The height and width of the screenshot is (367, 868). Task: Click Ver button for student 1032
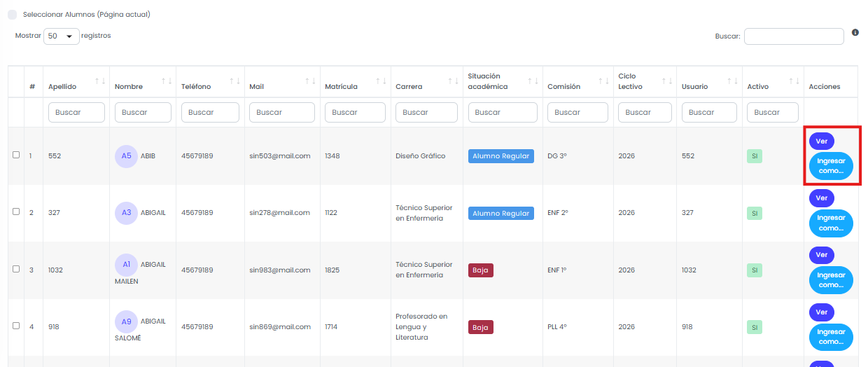pyautogui.click(x=822, y=255)
